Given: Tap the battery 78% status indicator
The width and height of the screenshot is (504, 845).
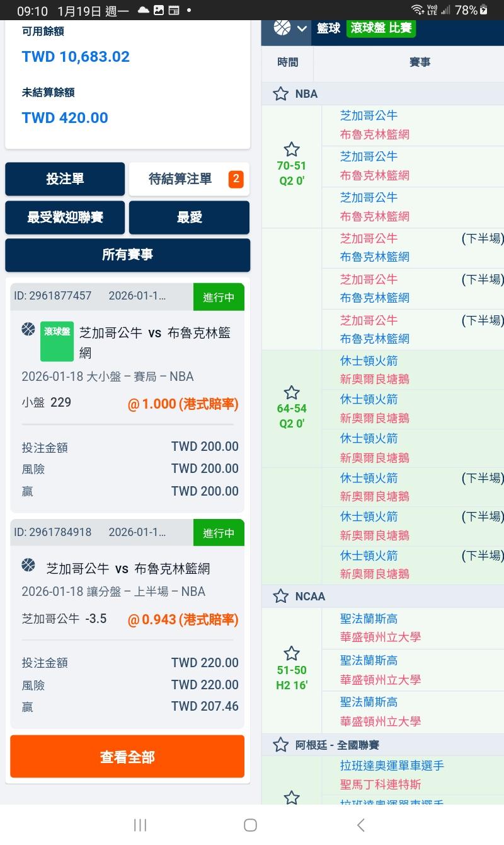Looking at the screenshot, I should (471, 10).
